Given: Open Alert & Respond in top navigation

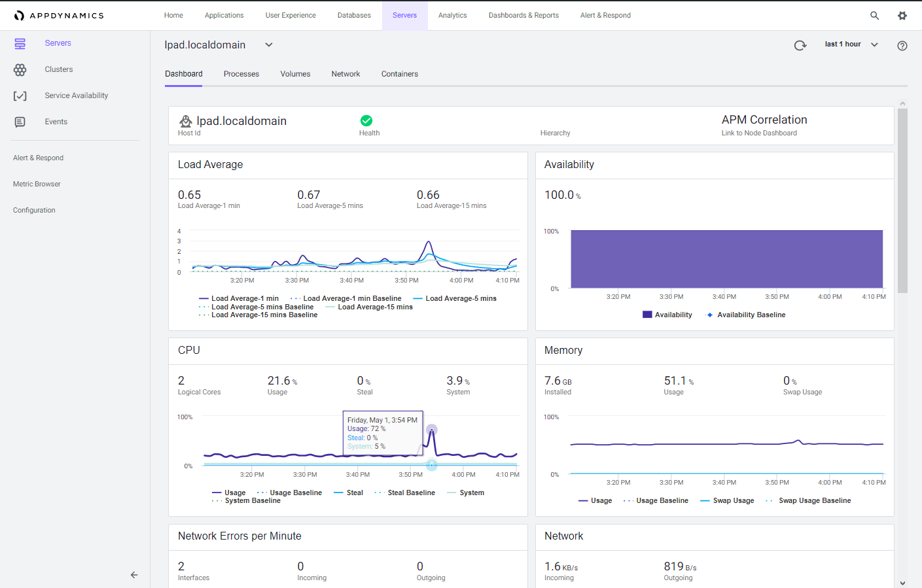Looking at the screenshot, I should point(605,15).
